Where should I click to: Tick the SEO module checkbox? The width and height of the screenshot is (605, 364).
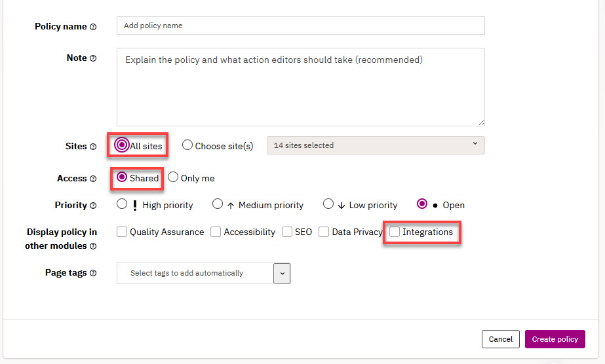click(x=287, y=232)
